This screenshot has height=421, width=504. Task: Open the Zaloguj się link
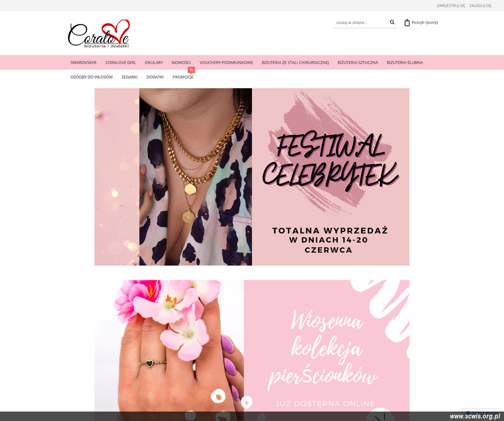(480, 6)
